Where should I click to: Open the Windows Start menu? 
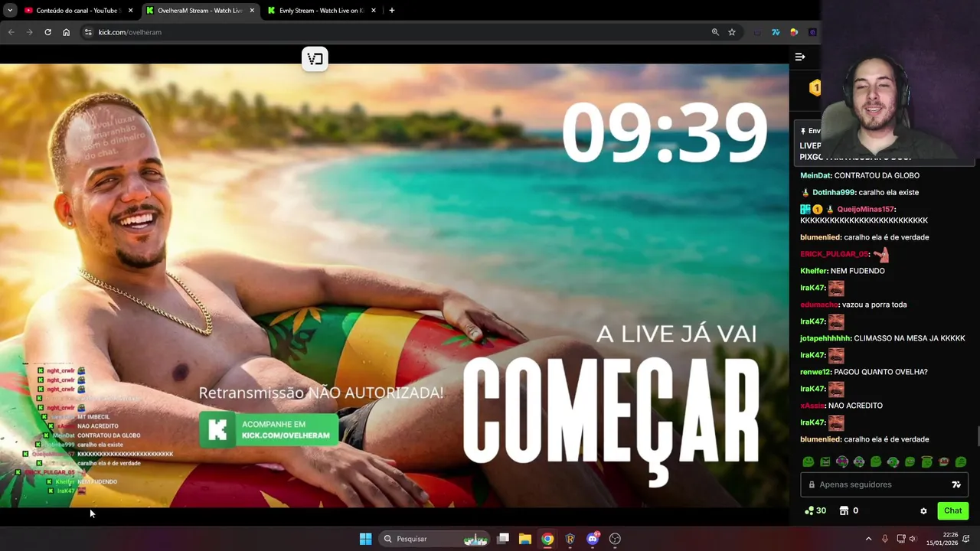pos(365,539)
